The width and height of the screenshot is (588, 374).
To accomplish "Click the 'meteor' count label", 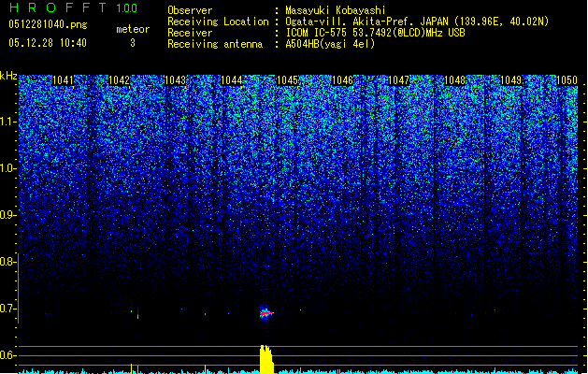I will click(x=133, y=29).
